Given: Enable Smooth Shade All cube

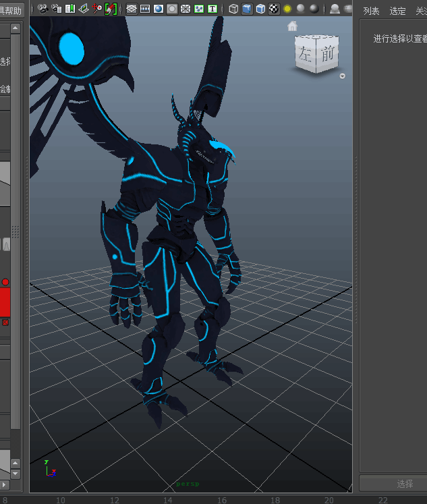Looking at the screenshot, I should coord(247,9).
